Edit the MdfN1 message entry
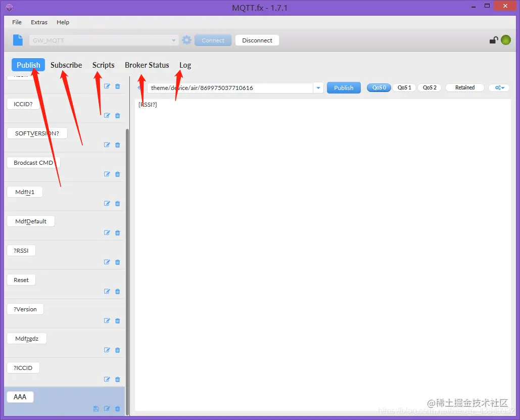This screenshot has width=520, height=420. tap(107, 203)
